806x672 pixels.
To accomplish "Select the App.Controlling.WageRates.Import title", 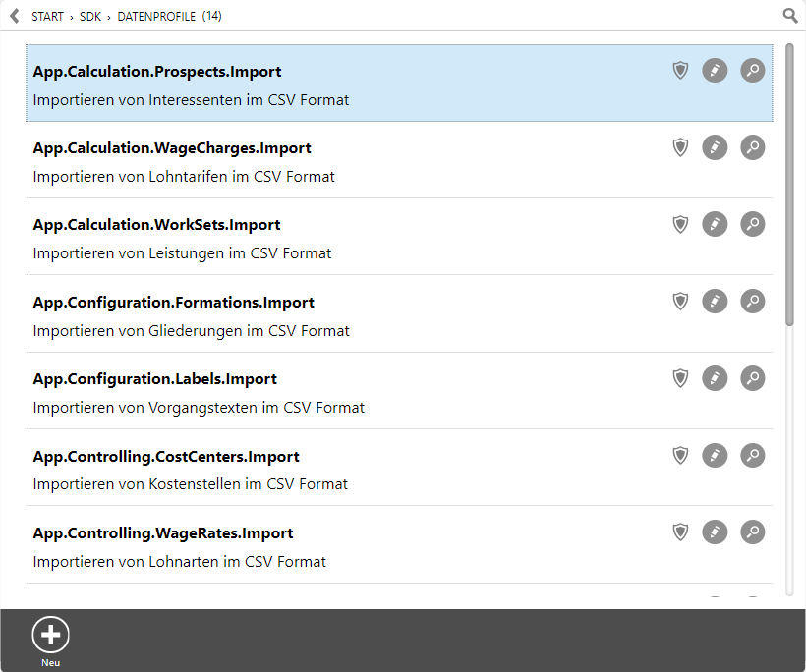I will click(x=163, y=533).
